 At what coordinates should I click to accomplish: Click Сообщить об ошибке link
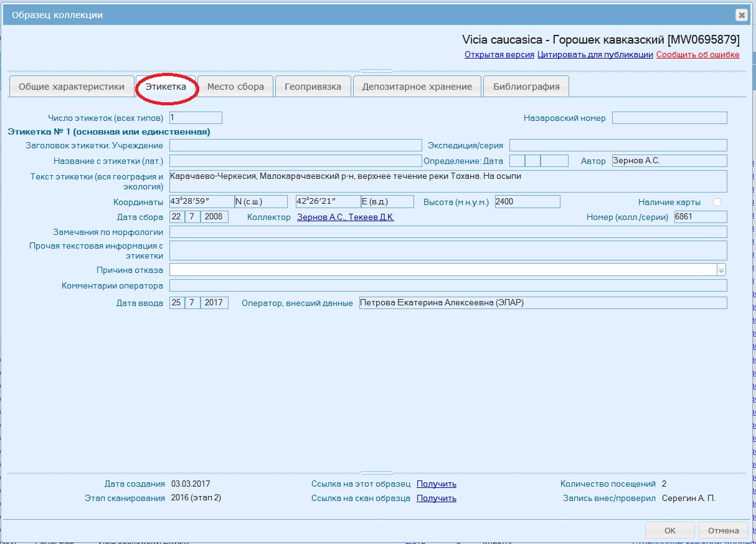point(697,55)
